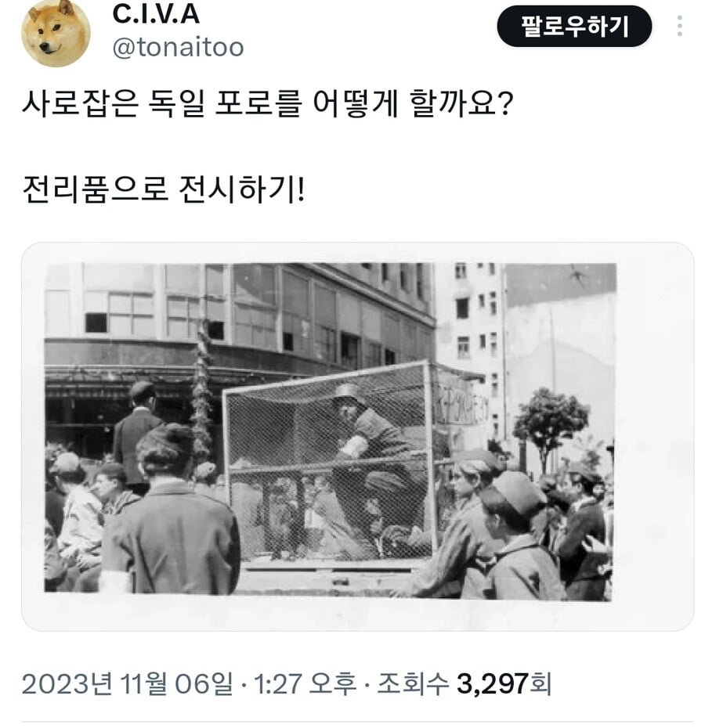The height and width of the screenshot is (728, 705).
Task: Select the tweet line 사로잡은 독일 포로를 어떻게 할까요?
Action: [x=268, y=103]
